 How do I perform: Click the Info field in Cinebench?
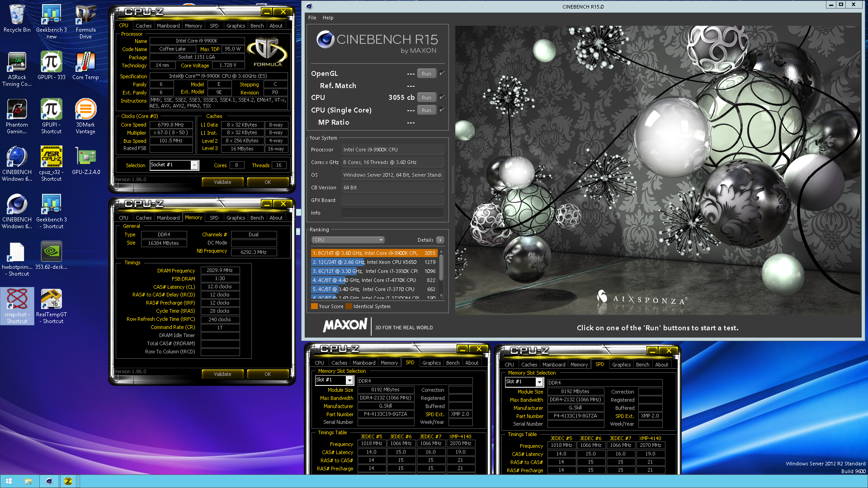(392, 213)
